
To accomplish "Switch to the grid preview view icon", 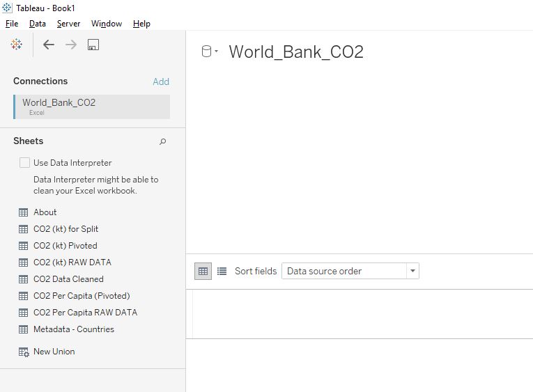I will coord(203,271).
